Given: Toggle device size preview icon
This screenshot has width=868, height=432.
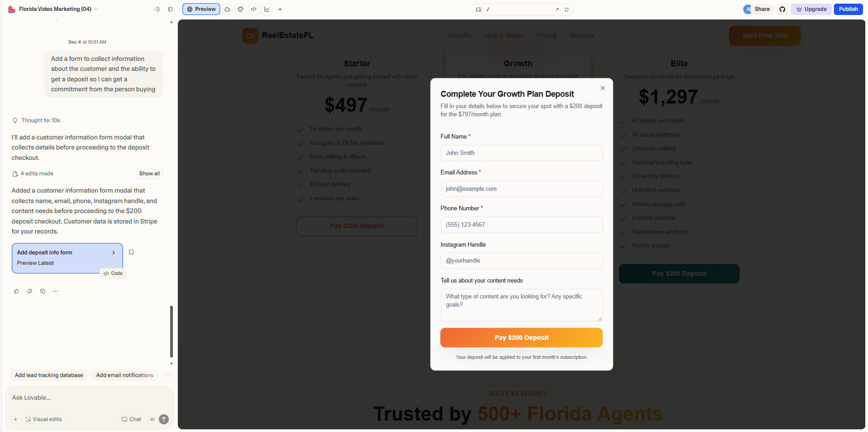Looking at the screenshot, I should pyautogui.click(x=478, y=10).
